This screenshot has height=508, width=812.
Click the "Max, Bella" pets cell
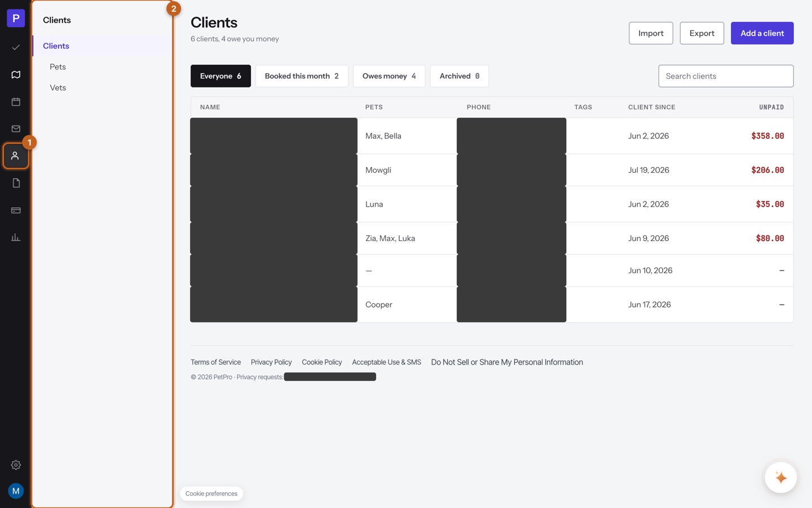point(383,136)
